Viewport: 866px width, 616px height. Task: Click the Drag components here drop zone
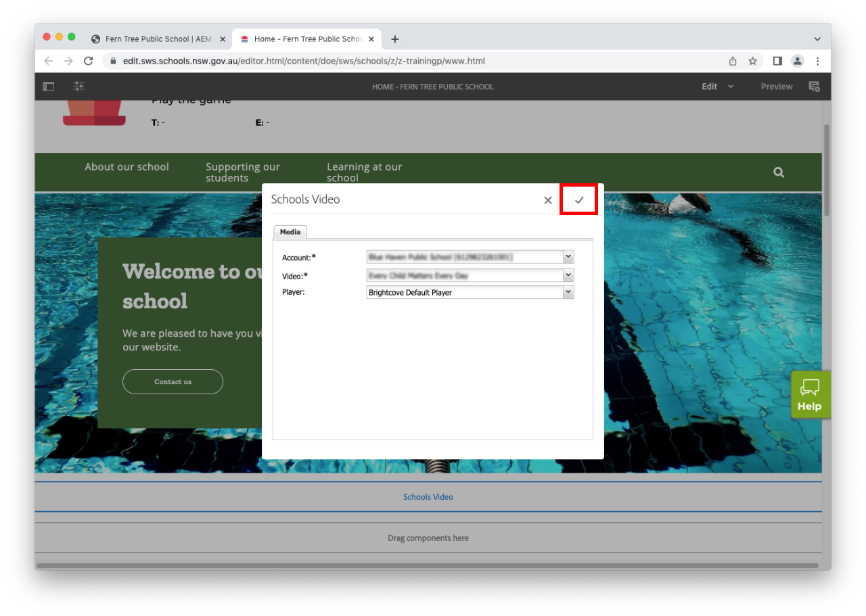click(x=428, y=538)
